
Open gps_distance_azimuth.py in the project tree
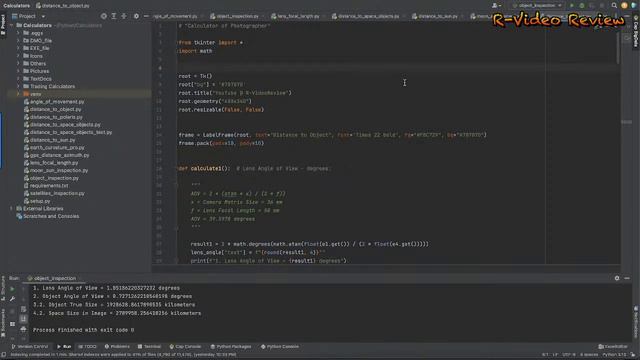(57, 155)
